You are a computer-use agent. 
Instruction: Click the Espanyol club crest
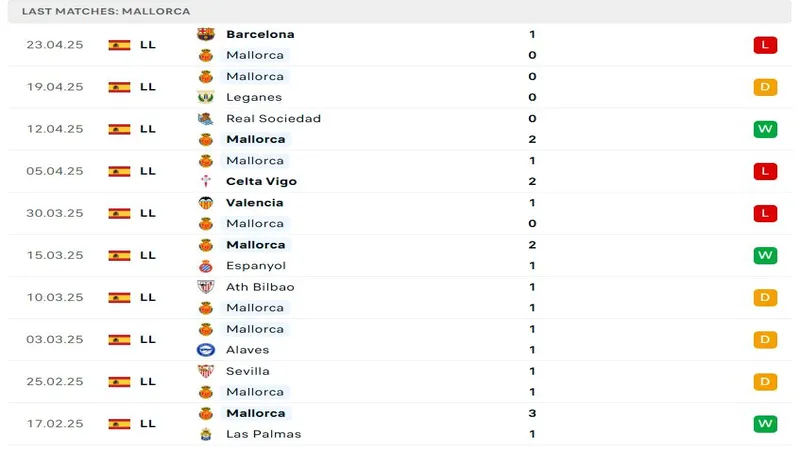pyautogui.click(x=206, y=266)
